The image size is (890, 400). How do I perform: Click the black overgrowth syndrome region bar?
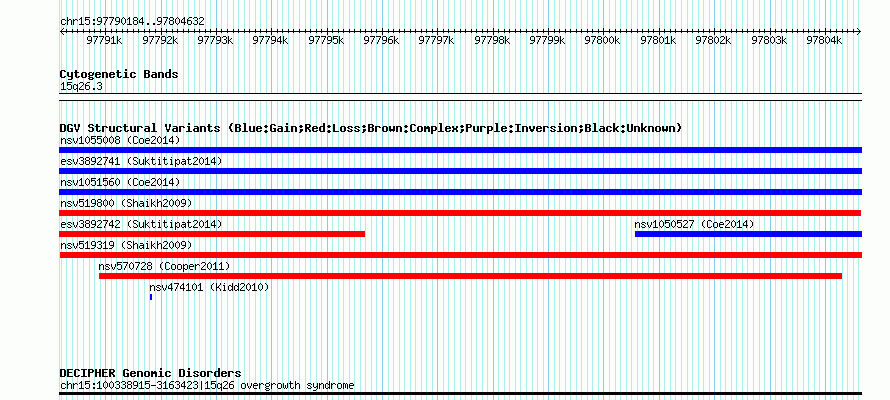point(460,393)
